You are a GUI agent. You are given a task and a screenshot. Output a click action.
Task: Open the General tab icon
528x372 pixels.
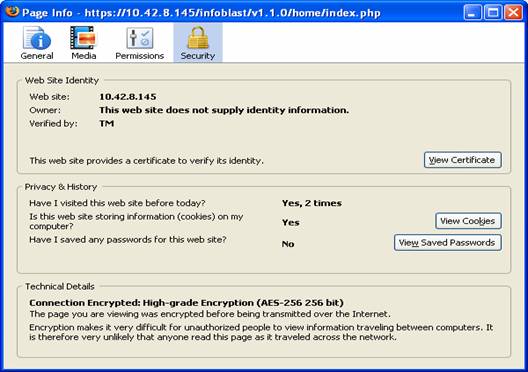pos(37,43)
